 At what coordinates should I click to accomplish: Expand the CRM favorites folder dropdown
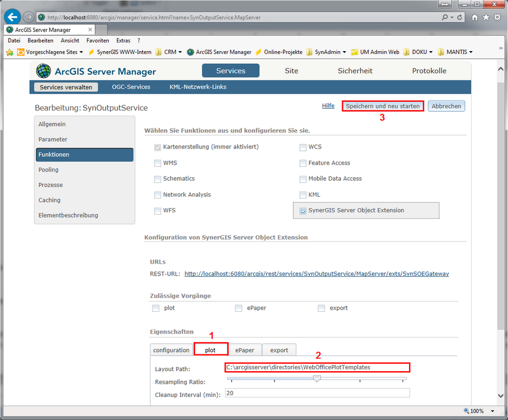tap(180, 52)
